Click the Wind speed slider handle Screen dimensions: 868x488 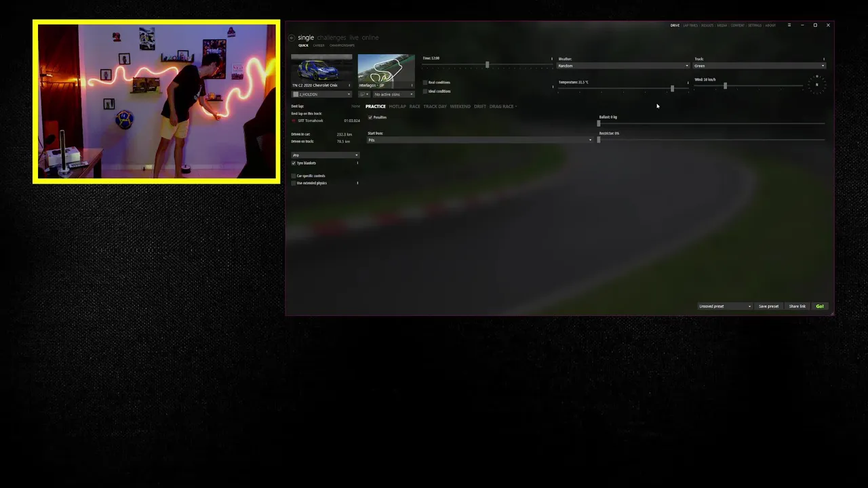pos(725,86)
